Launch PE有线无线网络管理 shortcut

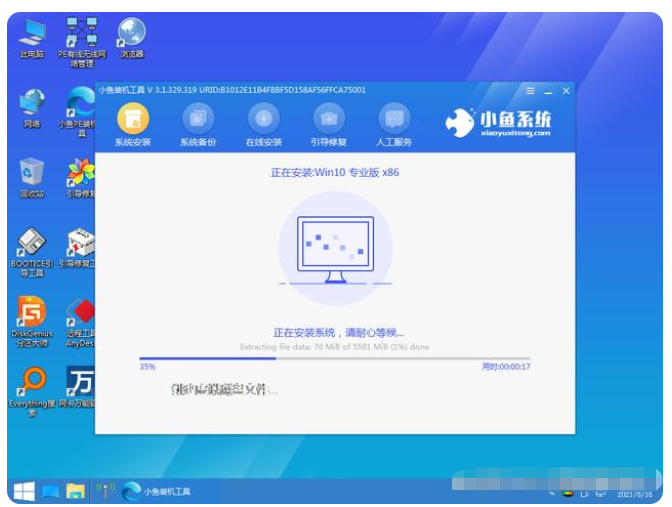click(x=81, y=35)
